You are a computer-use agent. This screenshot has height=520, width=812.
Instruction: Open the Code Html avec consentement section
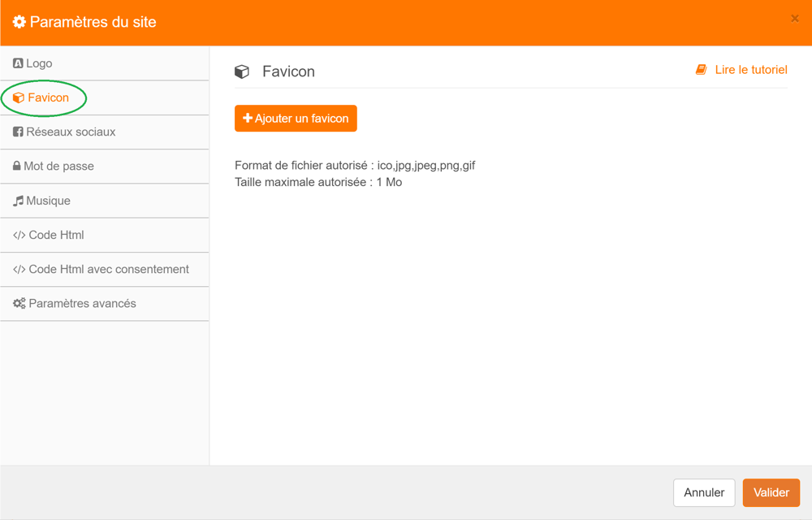point(109,269)
